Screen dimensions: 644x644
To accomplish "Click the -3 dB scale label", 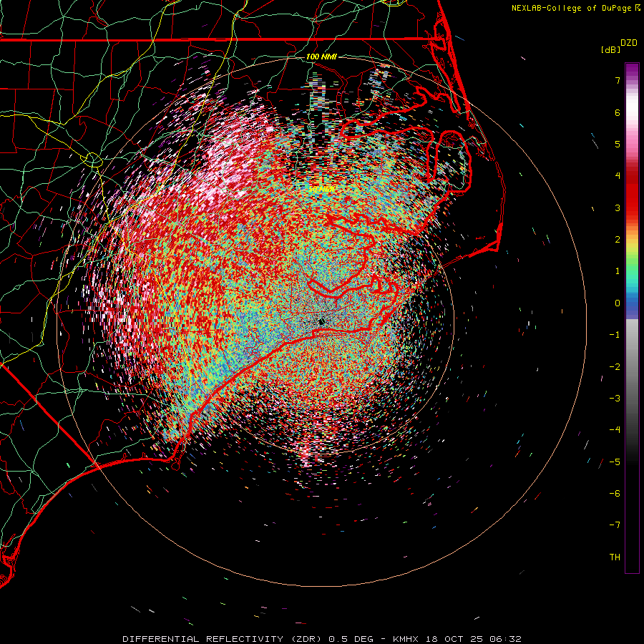I will (615, 399).
